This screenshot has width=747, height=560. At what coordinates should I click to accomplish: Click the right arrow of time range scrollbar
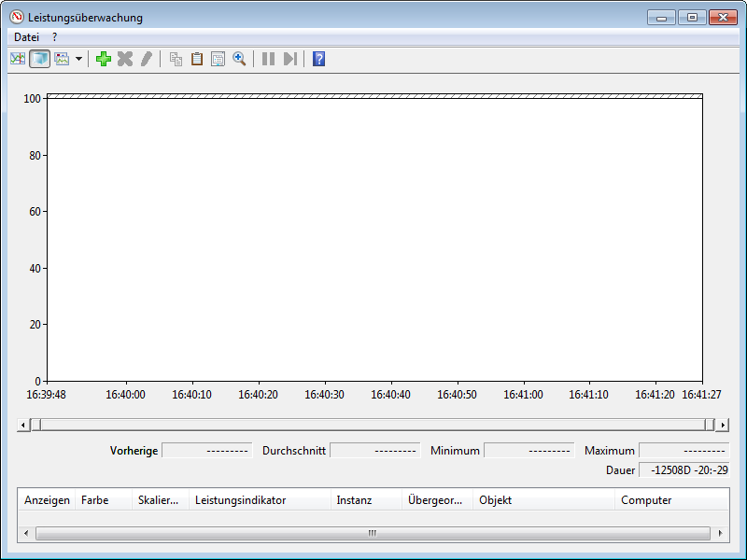click(723, 425)
